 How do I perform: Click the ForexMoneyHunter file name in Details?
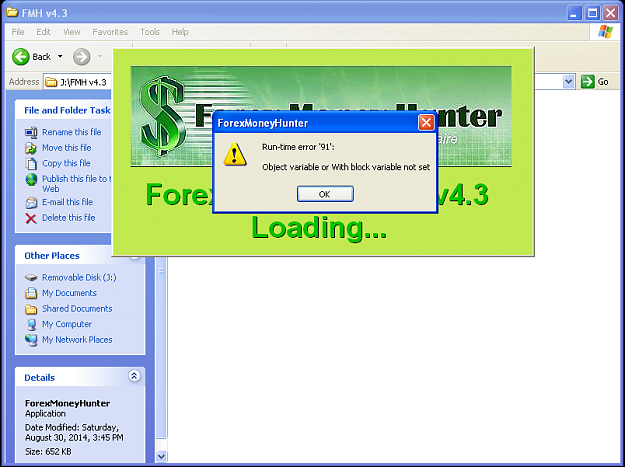[x=67, y=403]
